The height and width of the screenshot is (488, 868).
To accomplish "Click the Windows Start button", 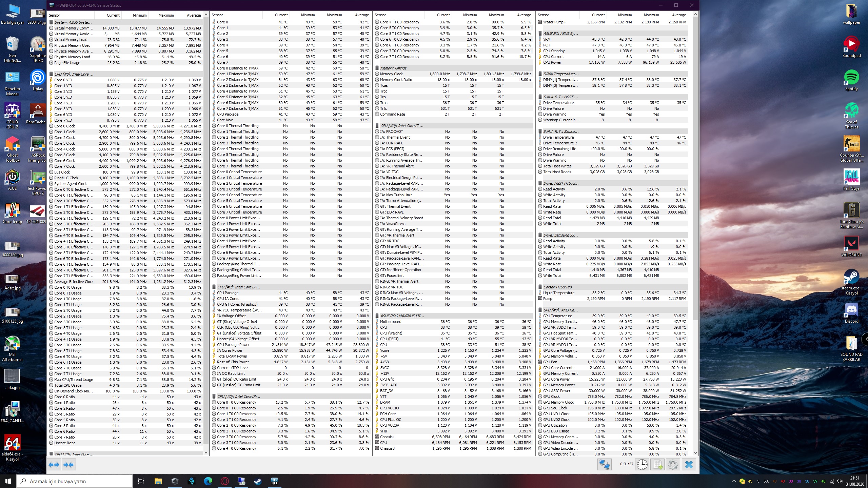I will point(8,481).
